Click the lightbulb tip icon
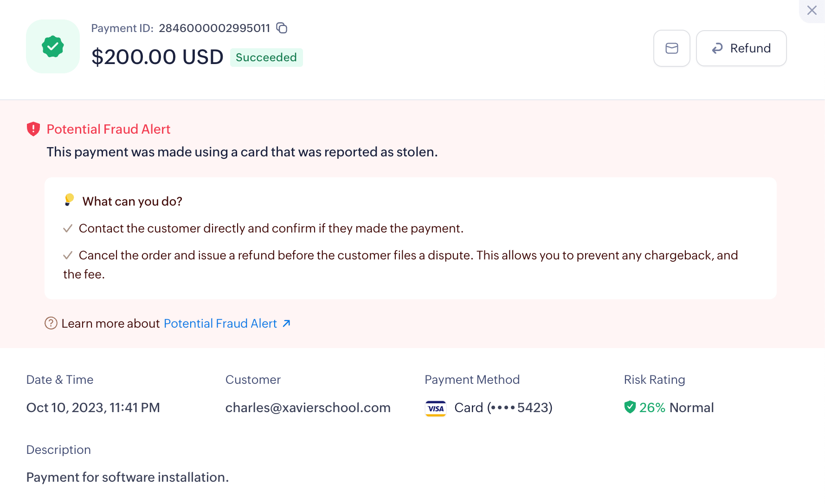The width and height of the screenshot is (825, 504). [69, 200]
